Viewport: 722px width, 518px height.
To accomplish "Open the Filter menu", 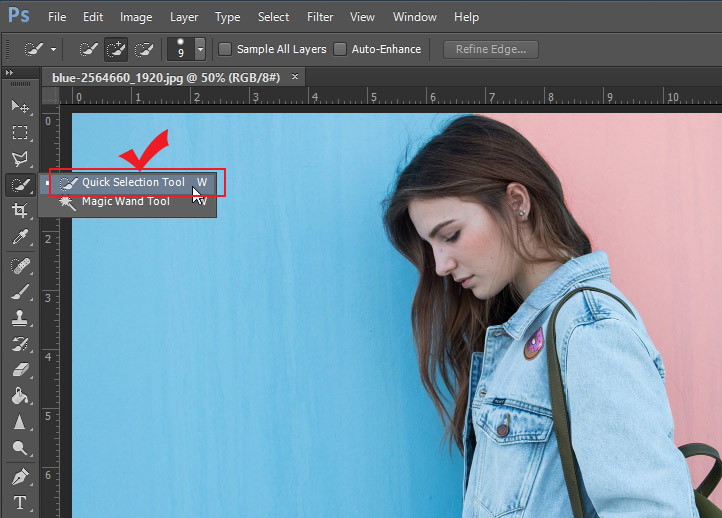I will (x=320, y=17).
